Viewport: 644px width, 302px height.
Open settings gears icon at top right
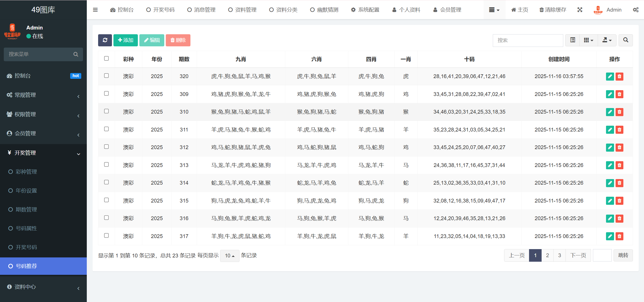[x=636, y=10]
